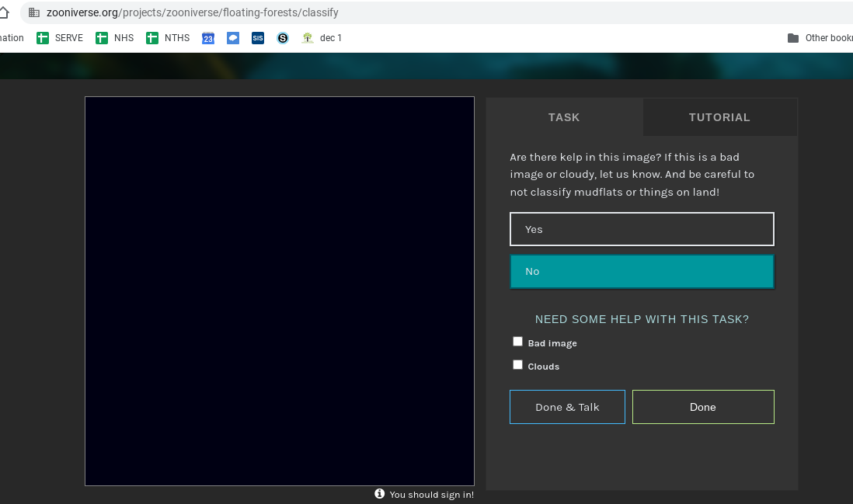
Task: Open the blue chat bubble bookmark icon
Action: point(233,38)
